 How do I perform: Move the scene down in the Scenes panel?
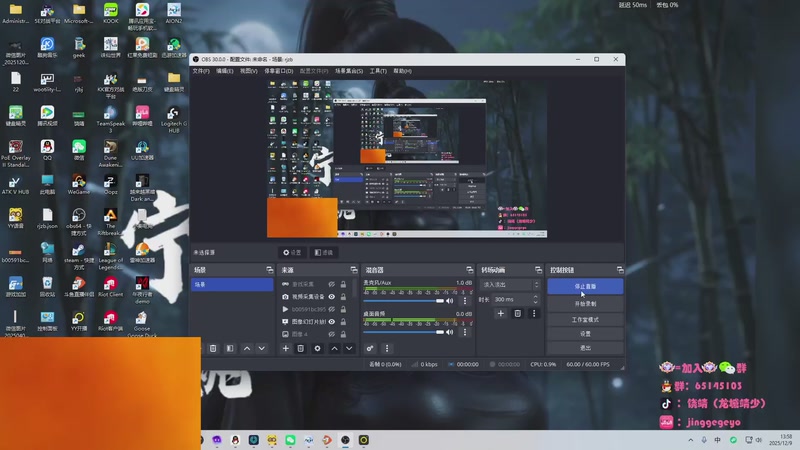(x=262, y=348)
